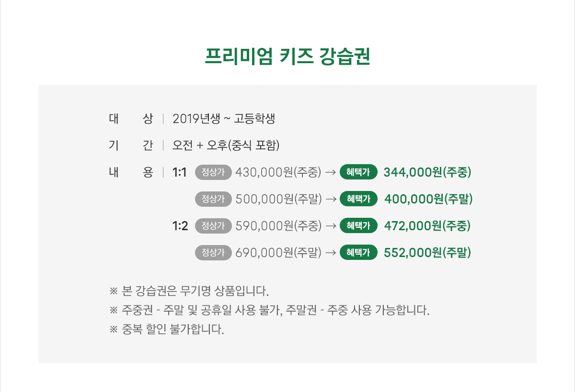The width and height of the screenshot is (575, 392).
Task: Click the 혜택가 badge beside 472,000원(주중)
Action: pyautogui.click(x=358, y=225)
